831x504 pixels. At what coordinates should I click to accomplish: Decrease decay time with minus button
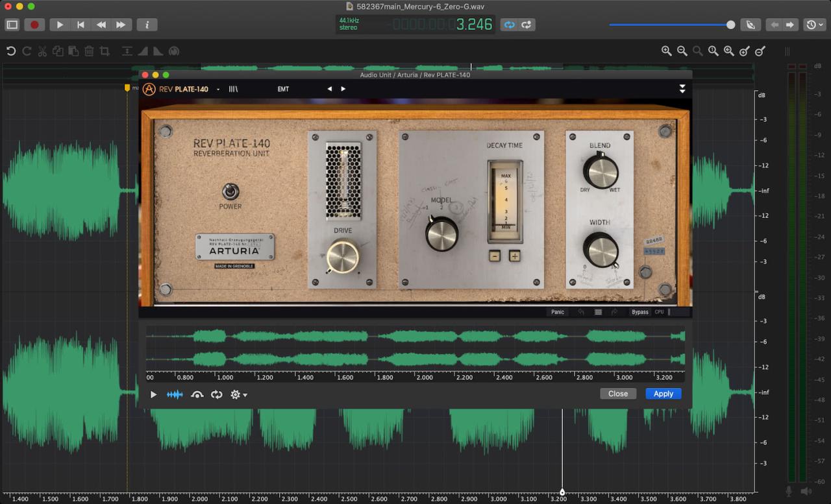coord(494,256)
